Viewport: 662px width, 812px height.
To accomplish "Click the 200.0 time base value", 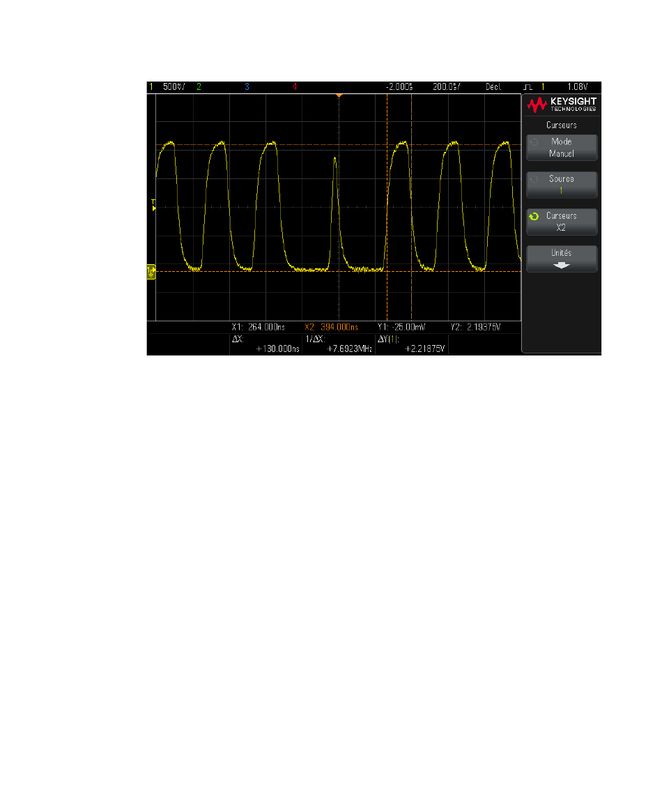I will [447, 87].
